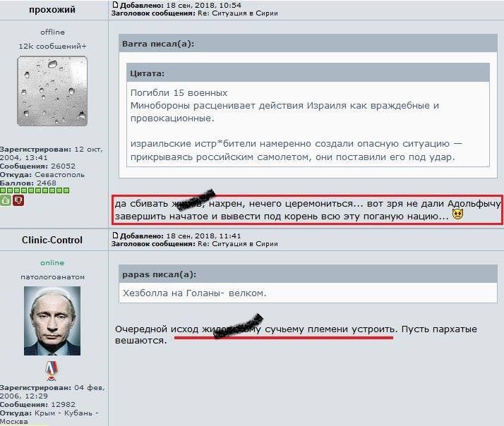The width and height of the screenshot is (504, 426).
Task: Click the post icon next to 11:41 timestamp
Action: [115, 235]
